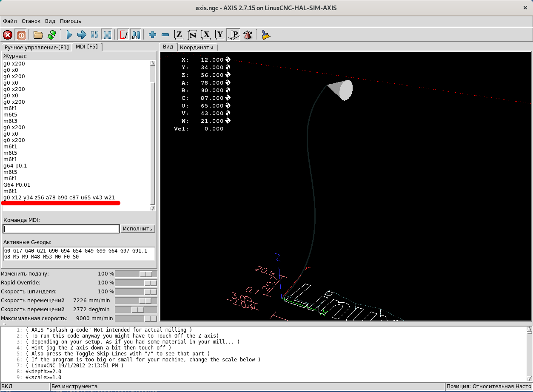Image resolution: width=533 pixels, height=392 pixels.
Task: Open the Станок menu
Action: 31,21
